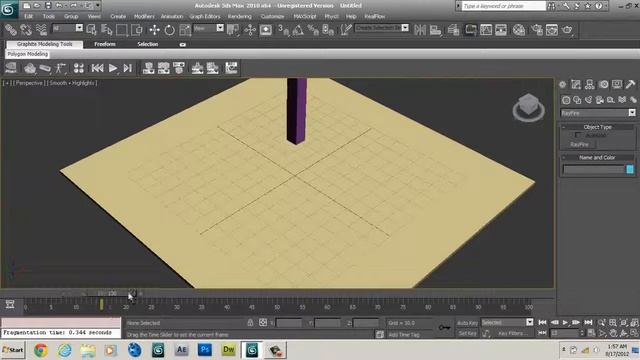This screenshot has width=640, height=360.
Task: Click the Align tool icon
Action: (436, 30)
